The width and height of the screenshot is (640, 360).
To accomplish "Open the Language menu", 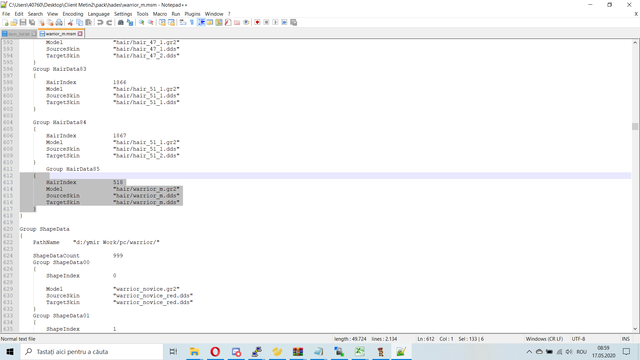I will [98, 14].
